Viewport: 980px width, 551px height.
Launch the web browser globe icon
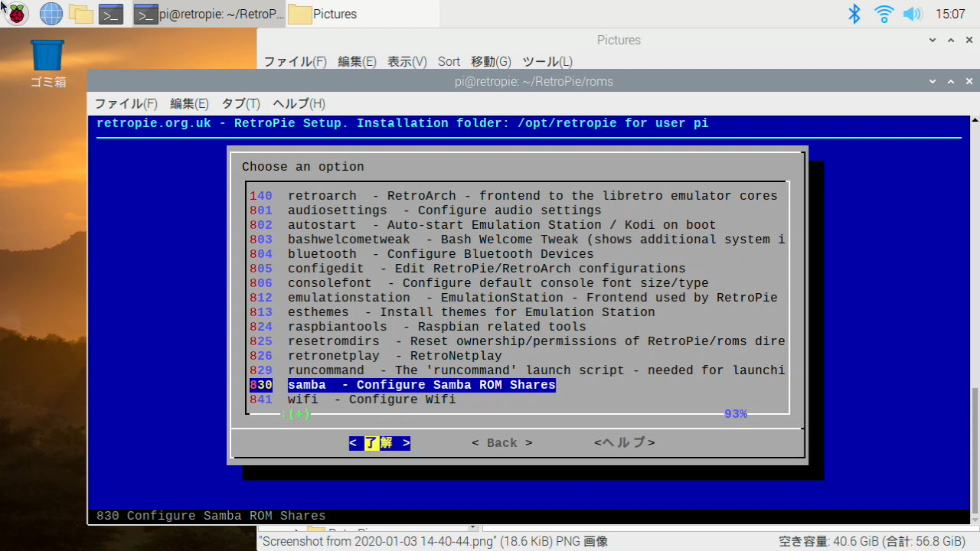click(x=51, y=13)
